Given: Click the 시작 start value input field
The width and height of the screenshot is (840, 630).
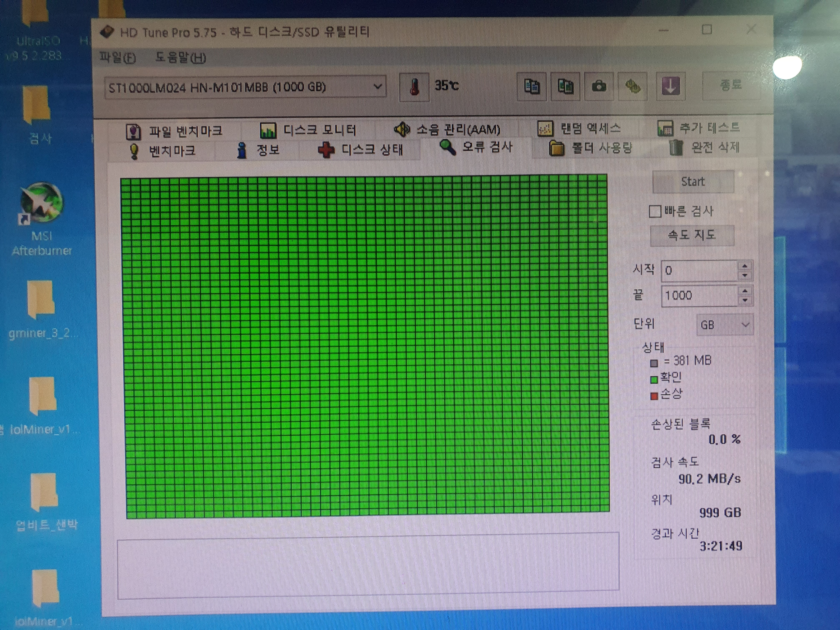Looking at the screenshot, I should (x=700, y=271).
